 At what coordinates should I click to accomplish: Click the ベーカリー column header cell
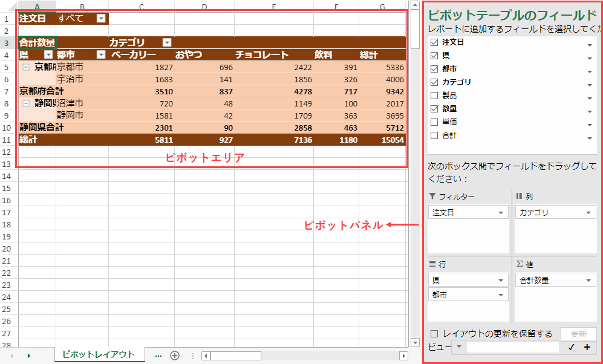tap(142, 55)
